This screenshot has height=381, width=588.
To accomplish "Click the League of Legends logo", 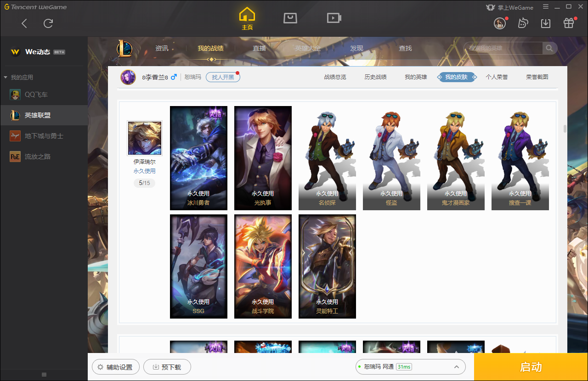I will click(x=124, y=48).
